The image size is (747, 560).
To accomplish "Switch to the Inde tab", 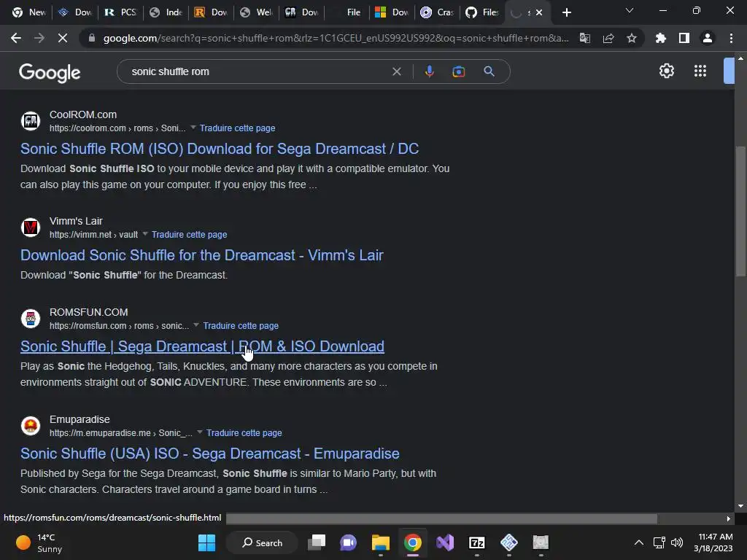I will pyautogui.click(x=166, y=12).
